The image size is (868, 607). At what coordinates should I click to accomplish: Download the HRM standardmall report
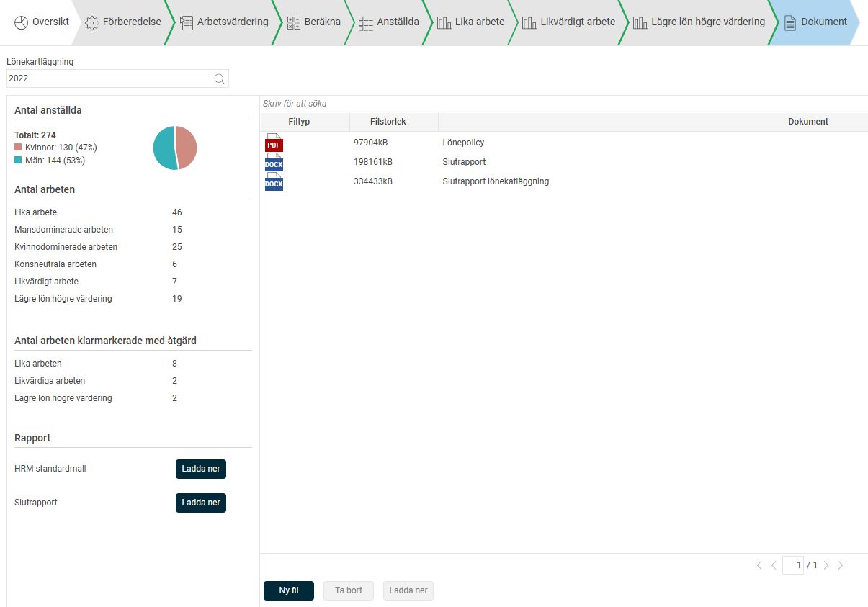click(201, 469)
